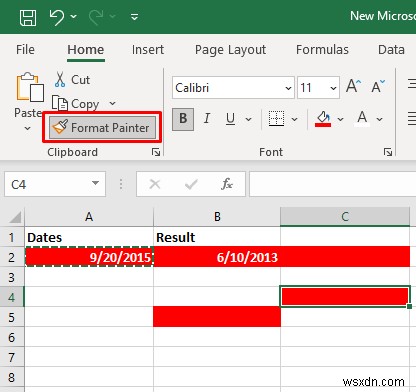Select cell containing 6/10/2013
416x392 pixels.
(217, 257)
